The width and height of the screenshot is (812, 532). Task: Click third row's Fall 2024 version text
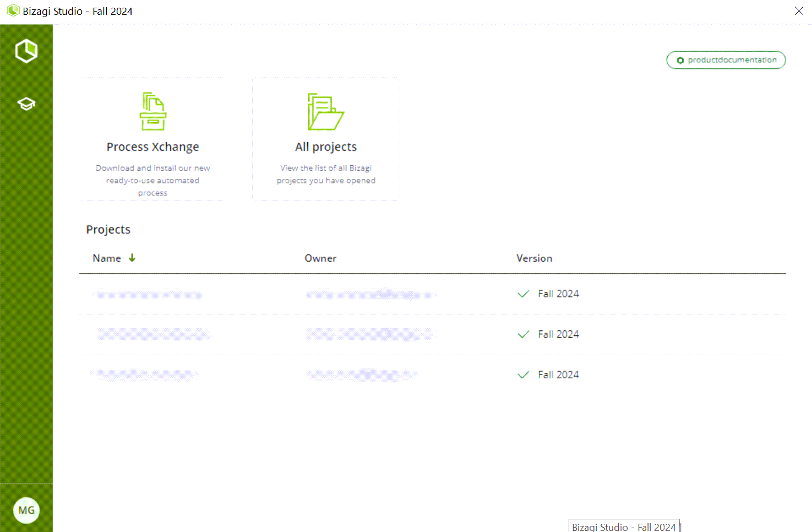coord(558,374)
